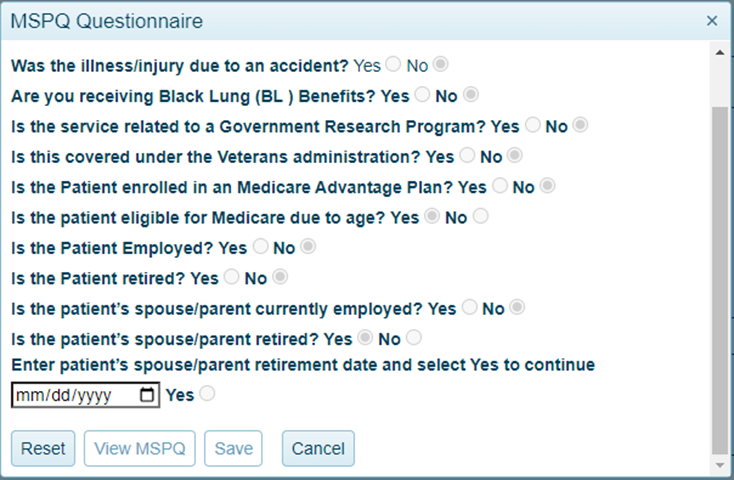The height and width of the screenshot is (480, 734).
Task: Cancel the questionnaire
Action: point(318,449)
